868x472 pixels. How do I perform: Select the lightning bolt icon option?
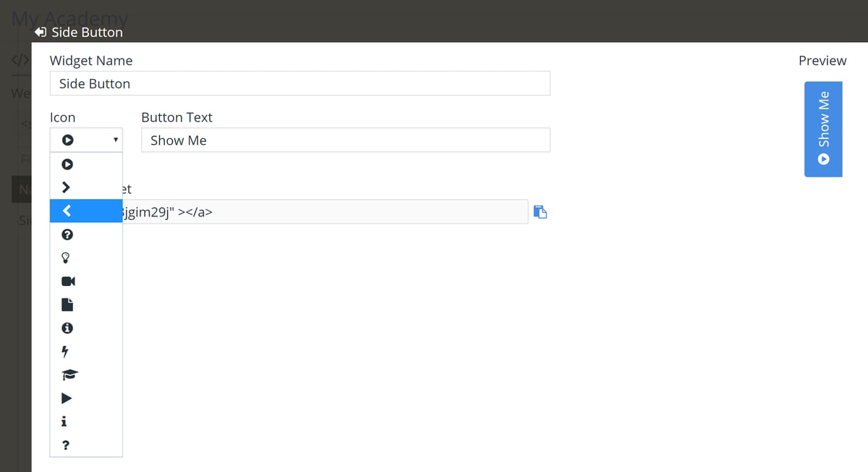pos(67,352)
